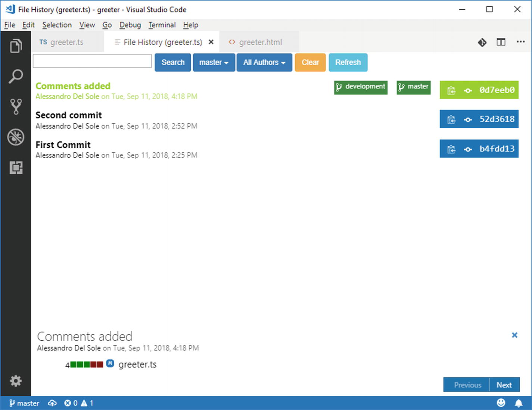532x410 pixels.
Task: Open the Go menu
Action: click(107, 25)
